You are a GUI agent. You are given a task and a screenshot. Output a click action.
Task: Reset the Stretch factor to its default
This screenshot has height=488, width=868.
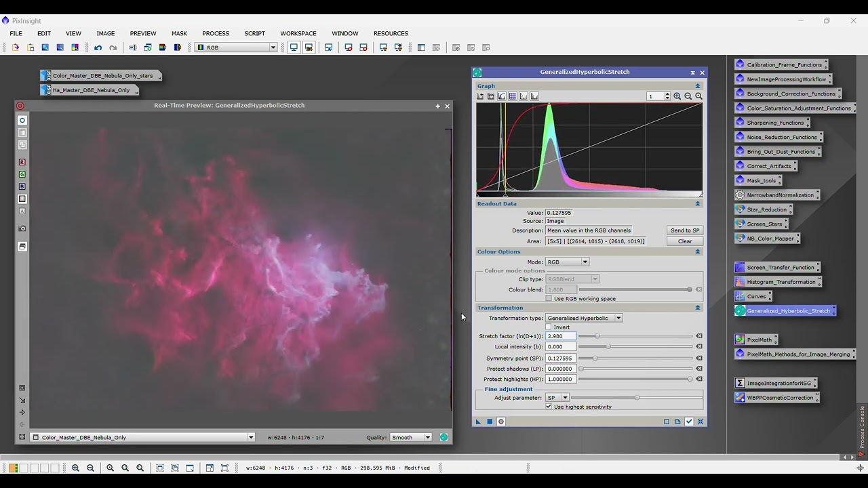(x=698, y=336)
